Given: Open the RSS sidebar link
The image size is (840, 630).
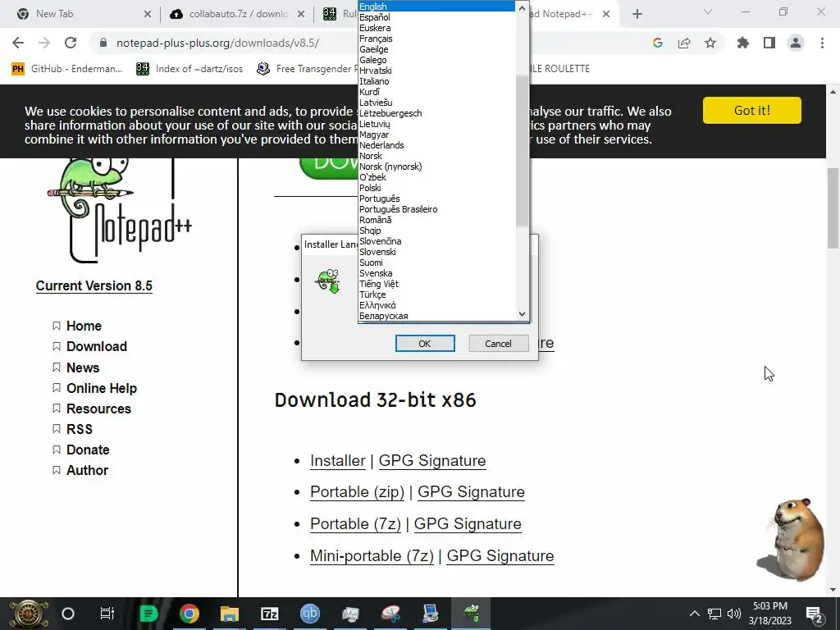Looking at the screenshot, I should [x=80, y=429].
